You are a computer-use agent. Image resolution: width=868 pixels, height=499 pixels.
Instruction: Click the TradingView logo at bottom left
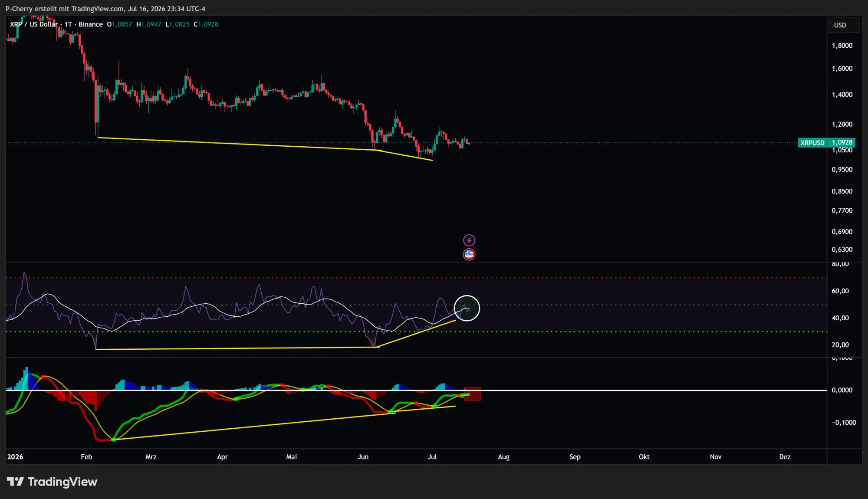click(52, 482)
